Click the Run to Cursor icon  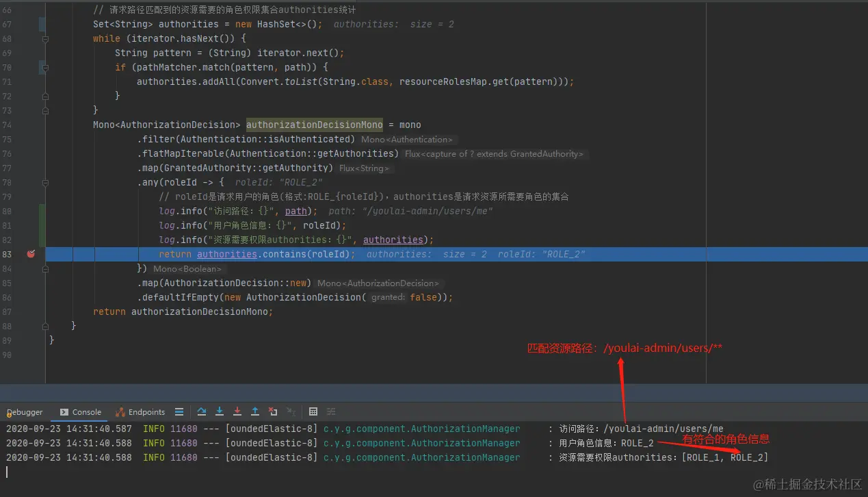[291, 411]
